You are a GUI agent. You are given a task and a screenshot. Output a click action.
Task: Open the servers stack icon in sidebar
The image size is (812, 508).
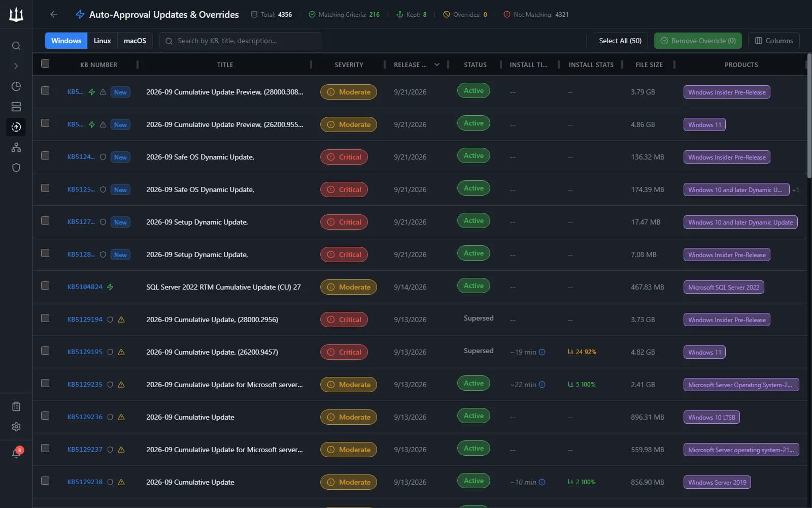pyautogui.click(x=16, y=107)
